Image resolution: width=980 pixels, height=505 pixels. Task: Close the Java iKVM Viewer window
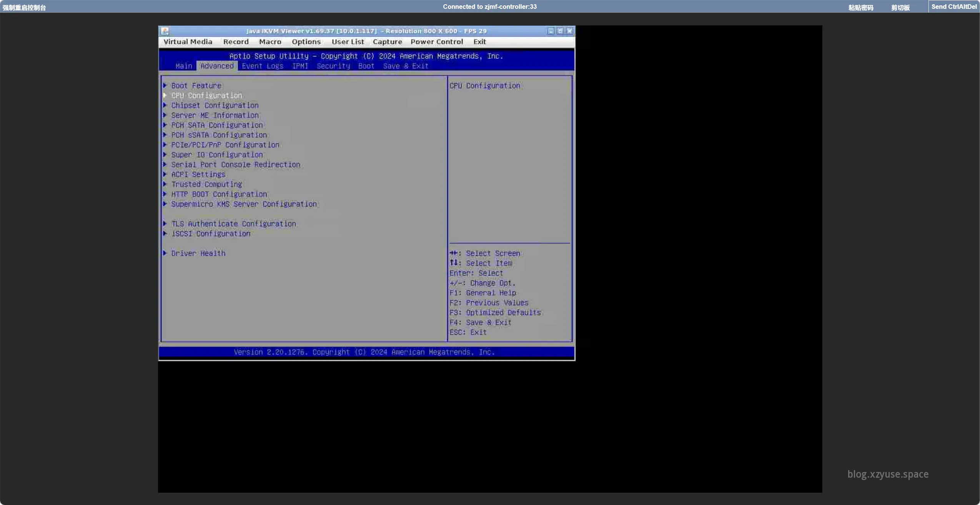[569, 31]
